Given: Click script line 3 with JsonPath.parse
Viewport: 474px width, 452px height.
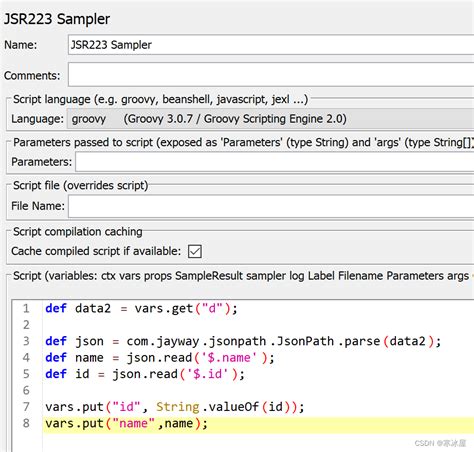Looking at the screenshot, I should click(259, 341).
